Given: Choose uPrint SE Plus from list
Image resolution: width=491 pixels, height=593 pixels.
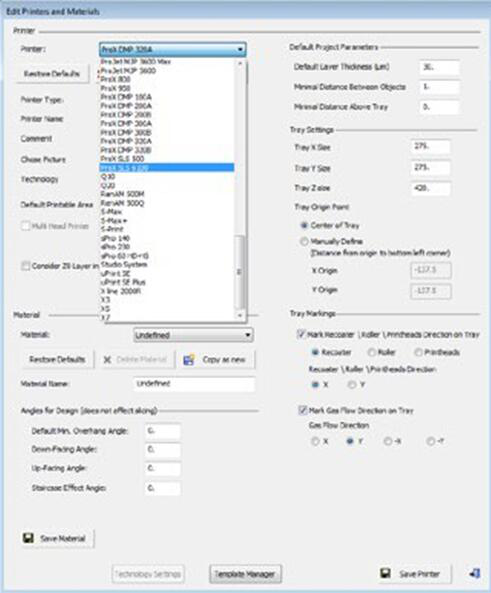Looking at the screenshot, I should click(x=167, y=282).
